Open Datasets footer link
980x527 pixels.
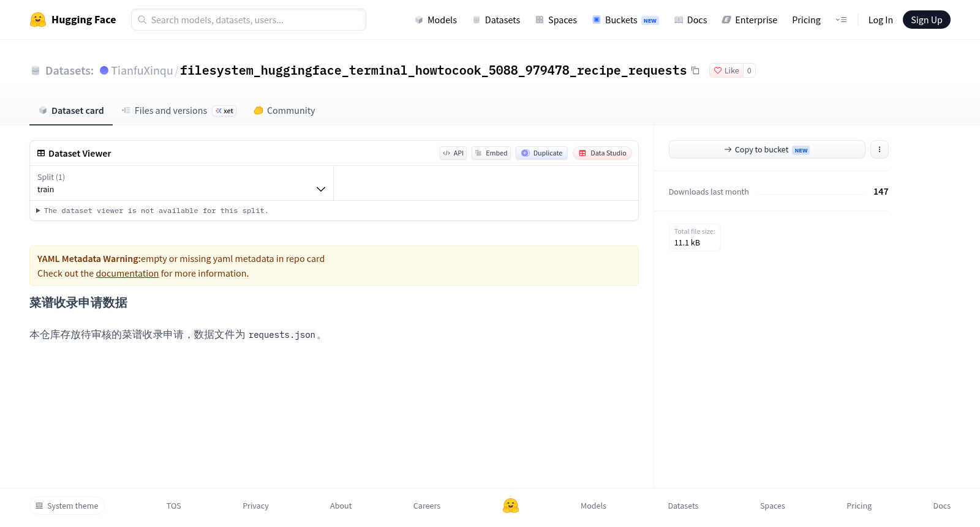[x=683, y=506]
